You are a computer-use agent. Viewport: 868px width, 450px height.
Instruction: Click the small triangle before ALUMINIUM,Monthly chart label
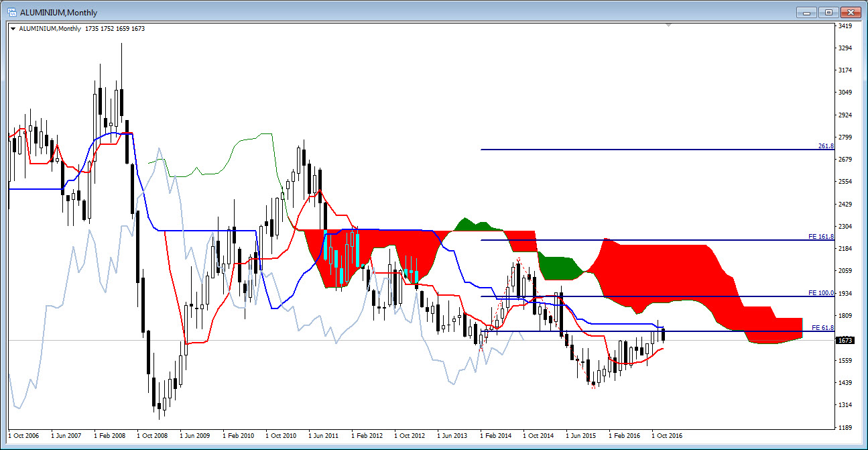coord(13,29)
